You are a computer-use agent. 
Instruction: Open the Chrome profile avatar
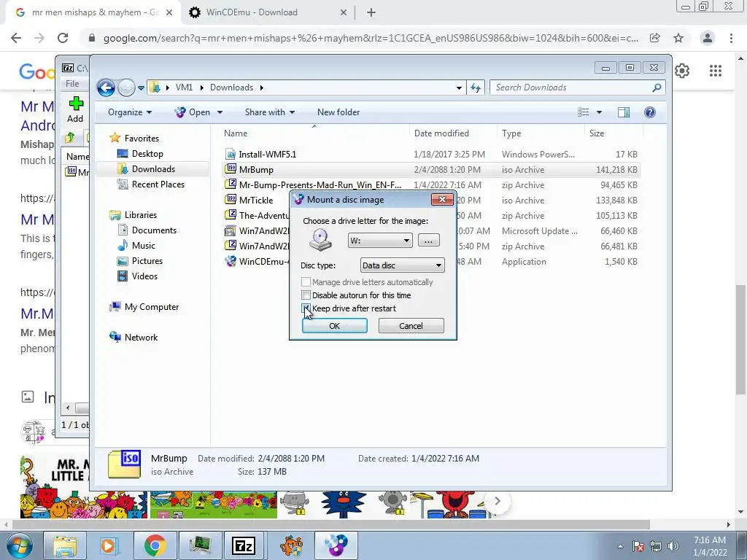pyautogui.click(x=708, y=38)
